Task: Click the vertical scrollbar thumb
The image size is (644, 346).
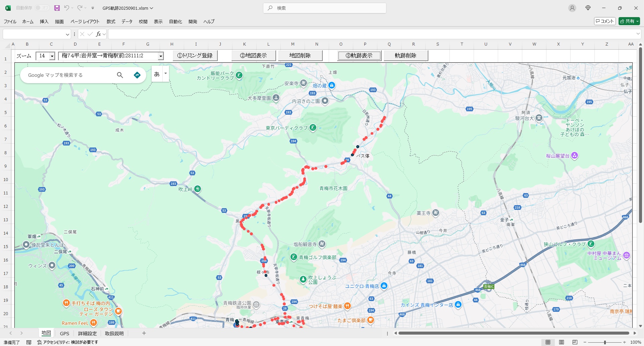Action: pyautogui.click(x=640, y=135)
